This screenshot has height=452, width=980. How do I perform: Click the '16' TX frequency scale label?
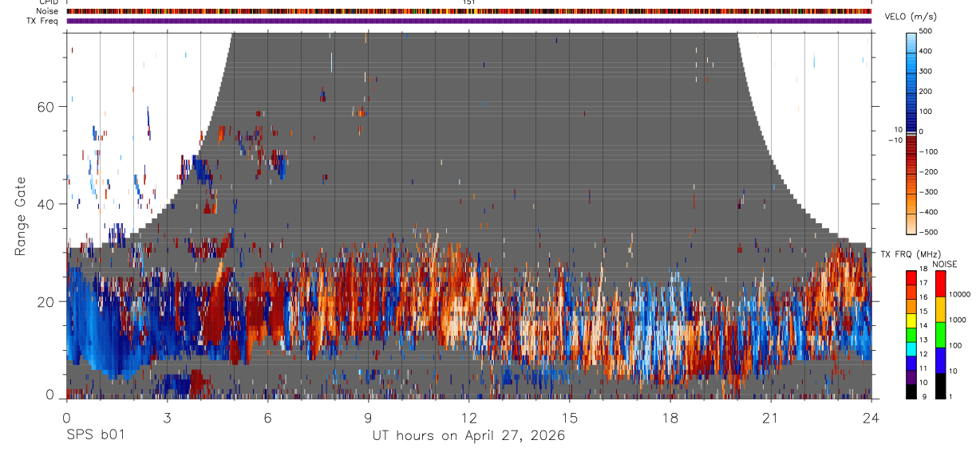(x=924, y=297)
